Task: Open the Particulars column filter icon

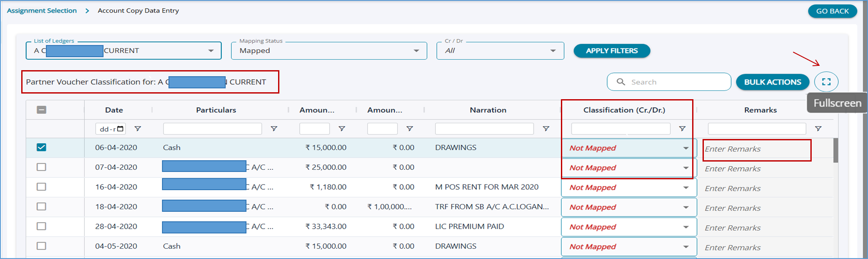Action: coord(274,129)
